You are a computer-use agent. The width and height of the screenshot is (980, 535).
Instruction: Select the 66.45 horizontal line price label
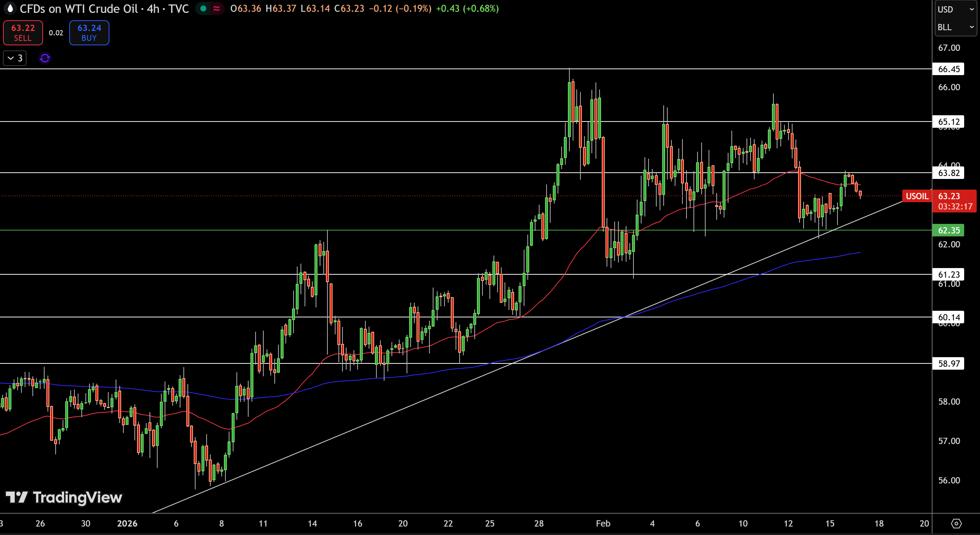click(x=948, y=69)
